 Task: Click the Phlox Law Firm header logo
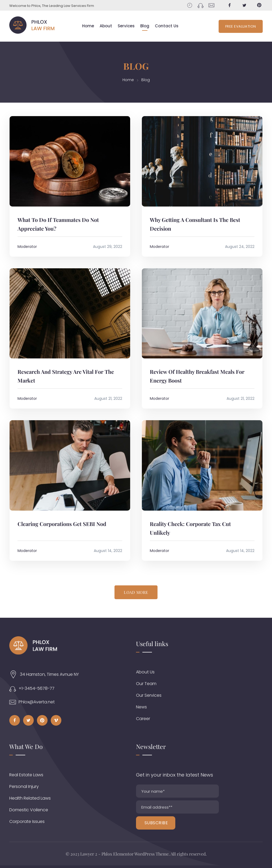[32, 25]
